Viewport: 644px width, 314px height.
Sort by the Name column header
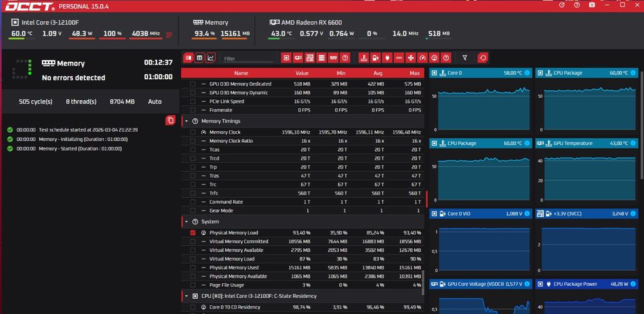(241, 73)
